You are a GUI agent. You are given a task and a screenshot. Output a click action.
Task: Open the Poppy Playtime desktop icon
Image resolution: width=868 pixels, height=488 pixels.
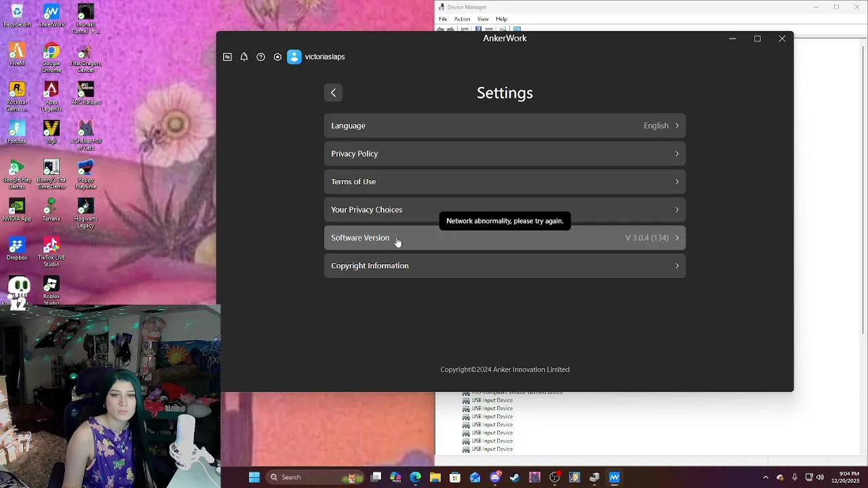(85, 175)
